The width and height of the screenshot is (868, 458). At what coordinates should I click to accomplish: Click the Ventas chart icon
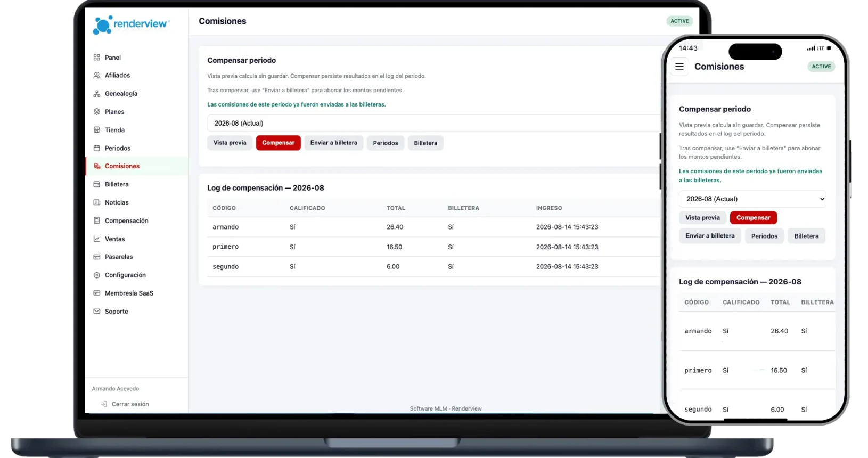(x=97, y=239)
